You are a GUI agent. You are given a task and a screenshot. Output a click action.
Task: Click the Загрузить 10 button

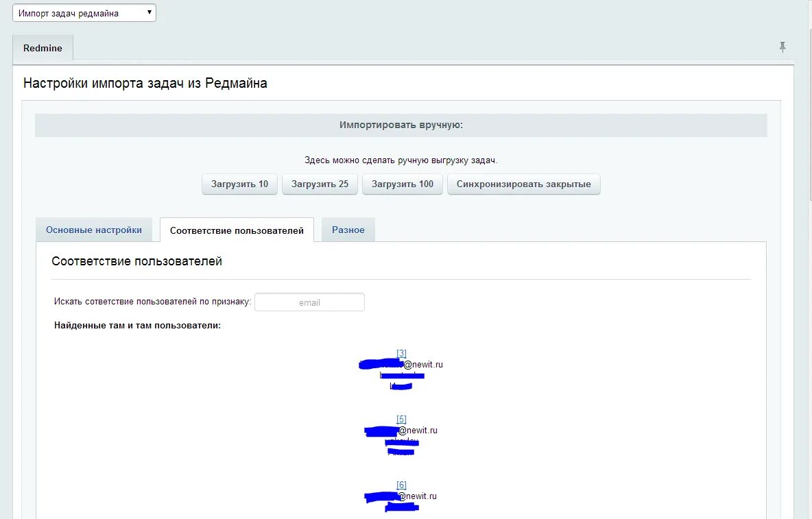tap(239, 184)
